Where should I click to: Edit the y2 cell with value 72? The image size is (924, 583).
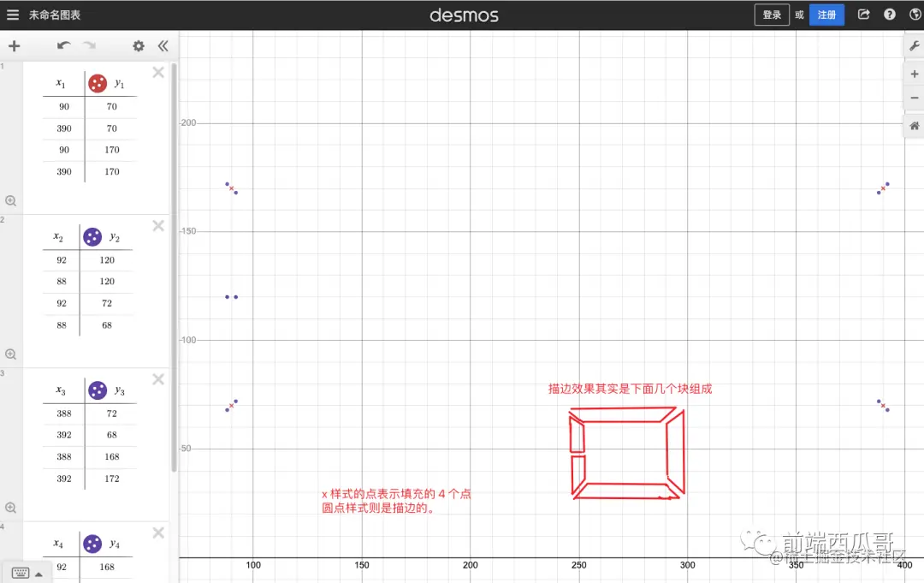[107, 303]
